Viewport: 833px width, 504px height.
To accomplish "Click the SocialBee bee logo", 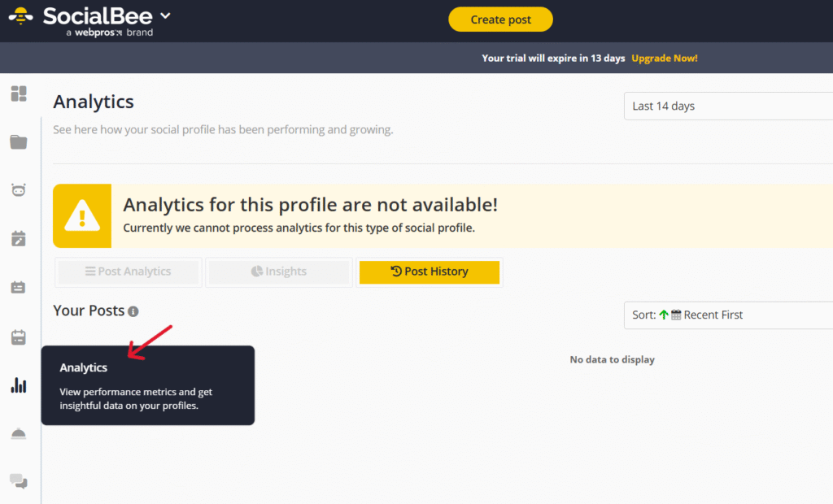I will pos(20,17).
